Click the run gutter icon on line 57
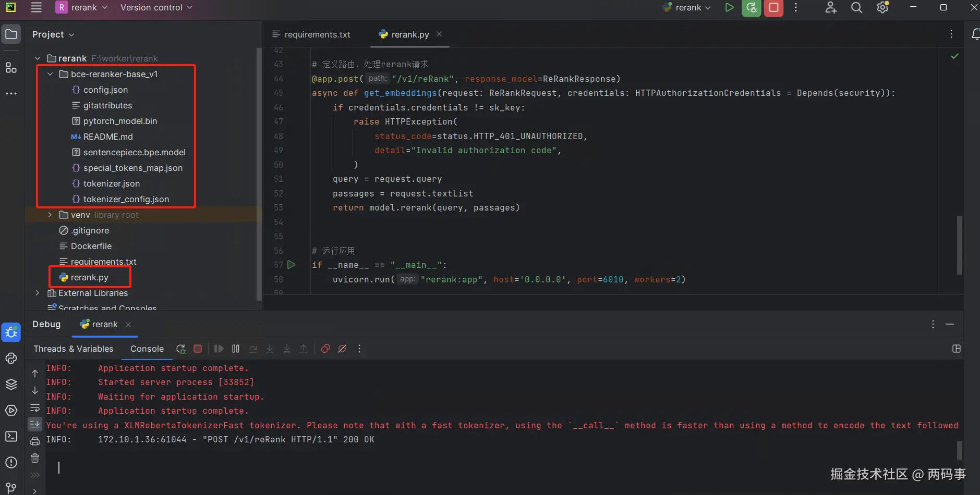The height and width of the screenshot is (495, 980). (x=292, y=265)
